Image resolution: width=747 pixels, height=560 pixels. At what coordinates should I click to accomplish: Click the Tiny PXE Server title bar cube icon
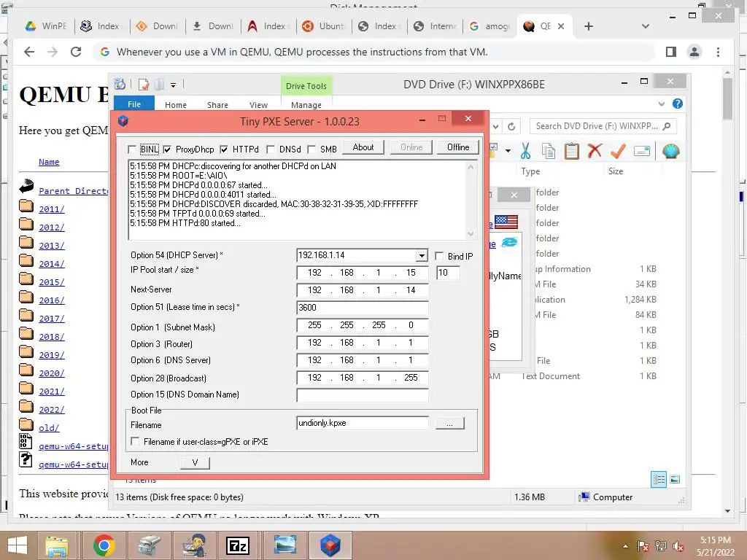123,121
